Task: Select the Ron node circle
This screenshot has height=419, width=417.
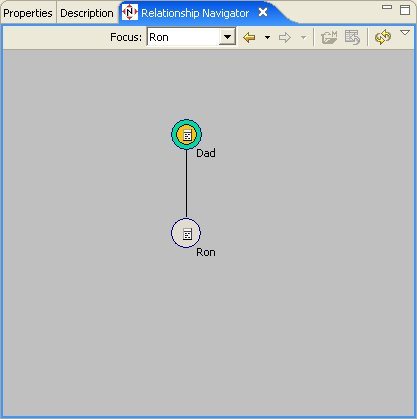Action: 186,233
